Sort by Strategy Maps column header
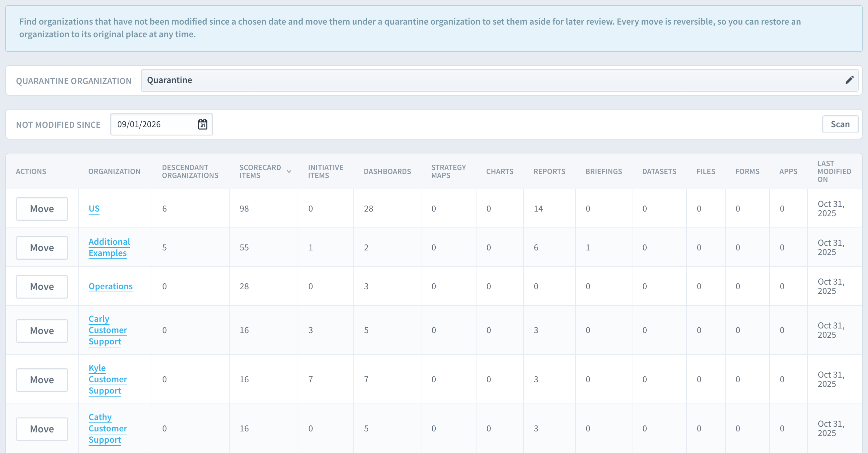The width and height of the screenshot is (868, 453). (x=448, y=171)
